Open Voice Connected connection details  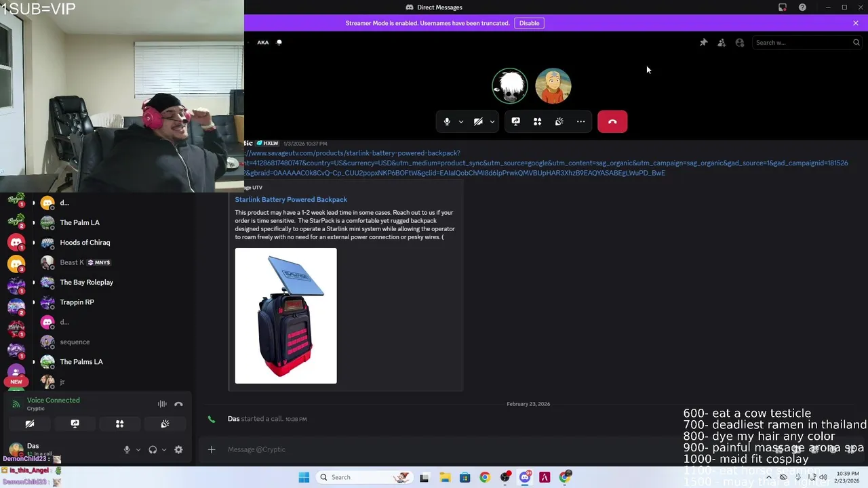53,401
